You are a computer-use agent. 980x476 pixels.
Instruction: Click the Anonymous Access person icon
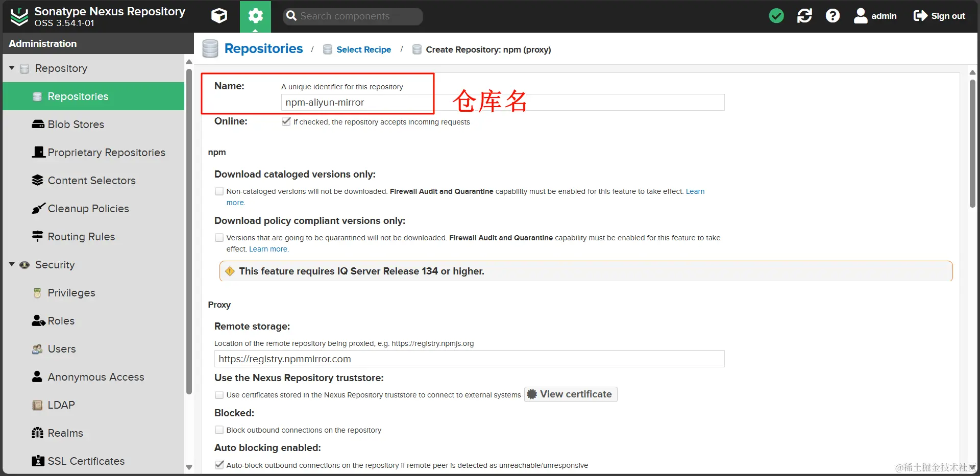pyautogui.click(x=37, y=377)
